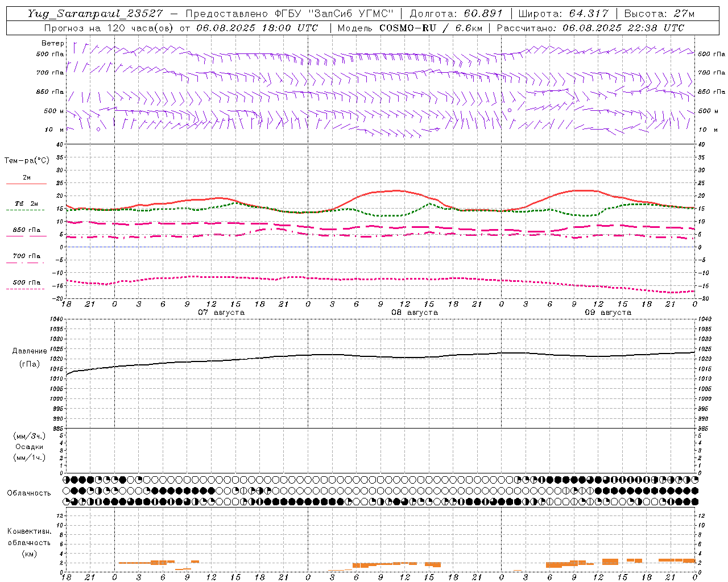
Task: Click the 10 м level label left of the wind barbs
Action: point(55,130)
